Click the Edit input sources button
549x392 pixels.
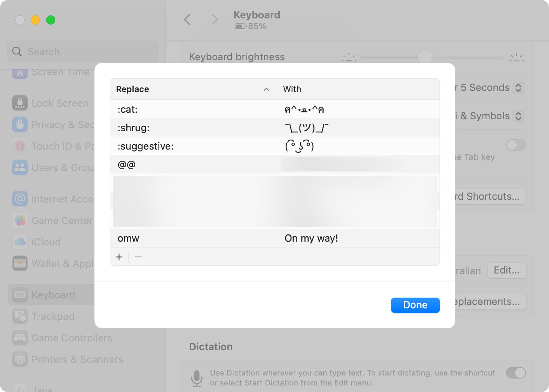506,270
